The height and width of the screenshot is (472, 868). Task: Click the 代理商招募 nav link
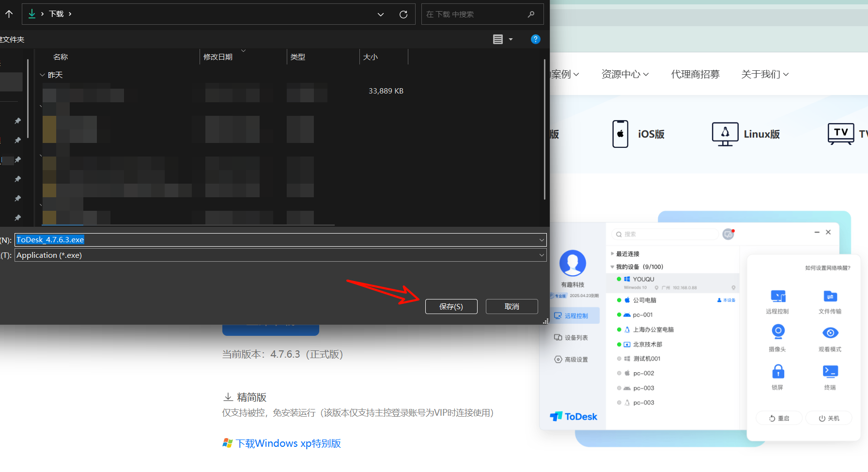(695, 74)
